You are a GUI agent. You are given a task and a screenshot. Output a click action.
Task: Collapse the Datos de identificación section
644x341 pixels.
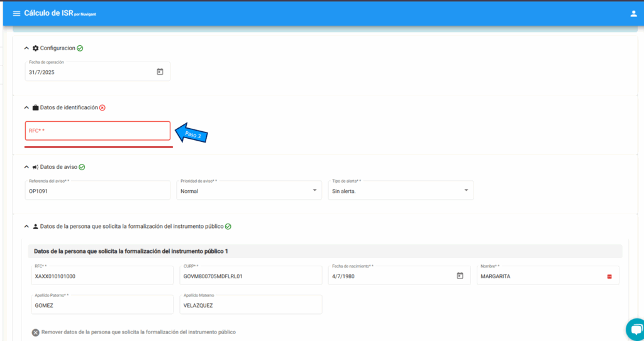[x=26, y=107]
